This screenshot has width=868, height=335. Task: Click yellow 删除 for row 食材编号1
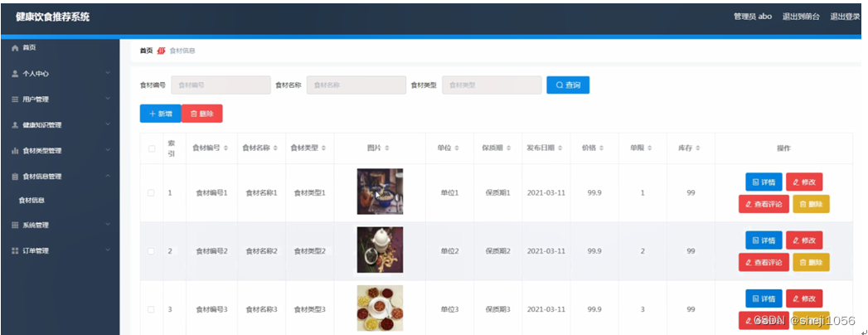click(811, 204)
